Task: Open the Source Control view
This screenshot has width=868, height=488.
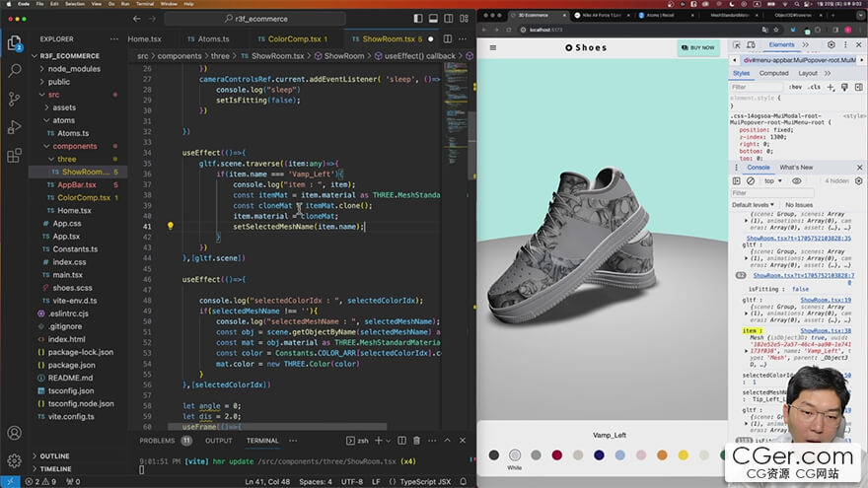Action: [x=15, y=99]
